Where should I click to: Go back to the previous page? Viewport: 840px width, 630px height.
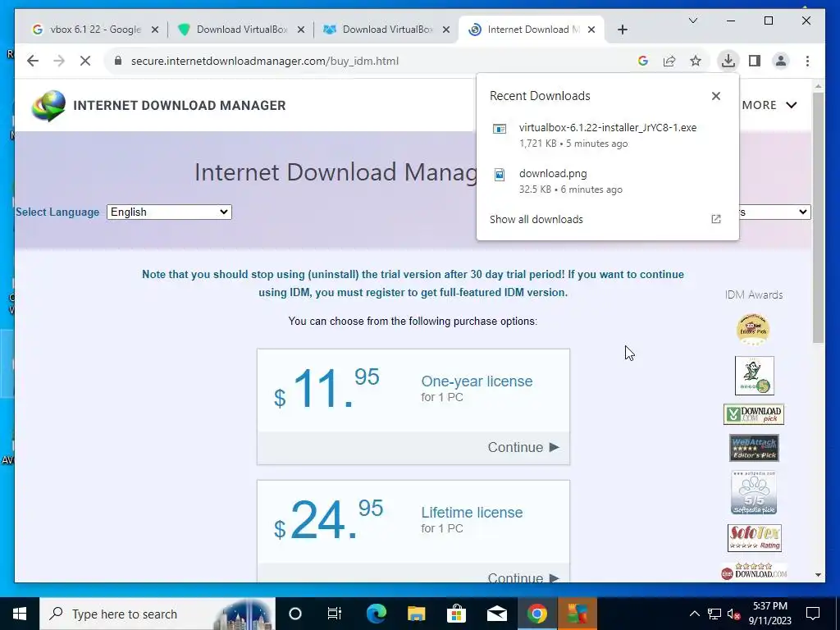(x=33, y=61)
